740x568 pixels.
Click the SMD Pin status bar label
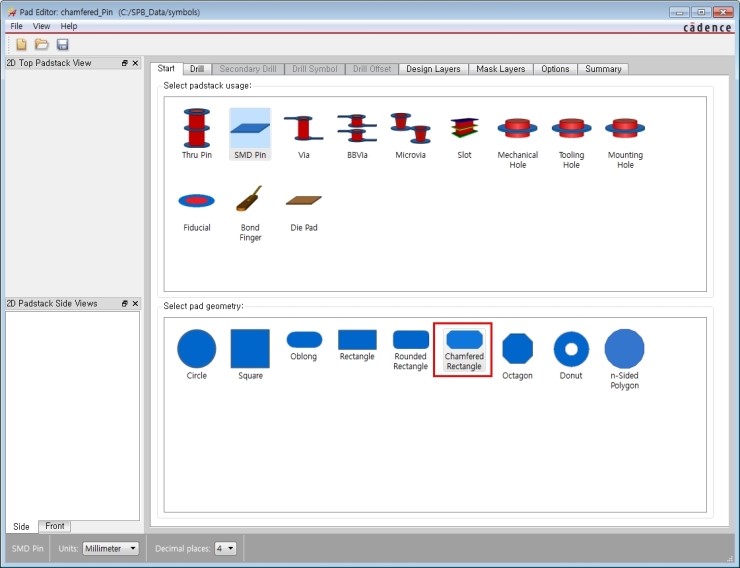27,548
